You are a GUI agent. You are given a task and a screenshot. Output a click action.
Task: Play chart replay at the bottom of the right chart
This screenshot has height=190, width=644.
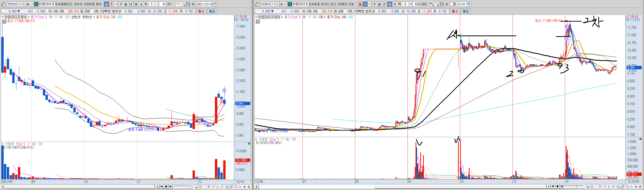pos(549,186)
